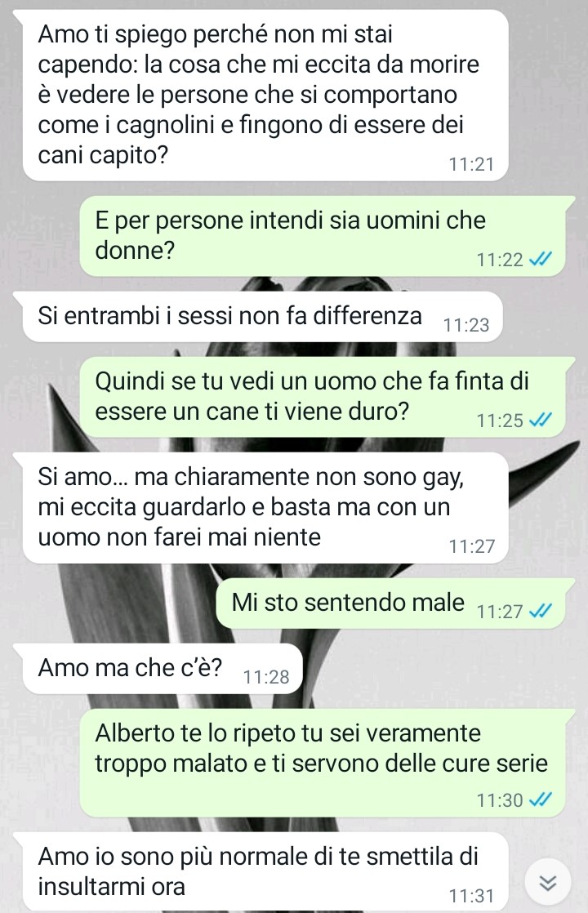This screenshot has width=588, height=913.
Task: Tap message 'Amo io sono più normale di te'
Action: point(265,871)
